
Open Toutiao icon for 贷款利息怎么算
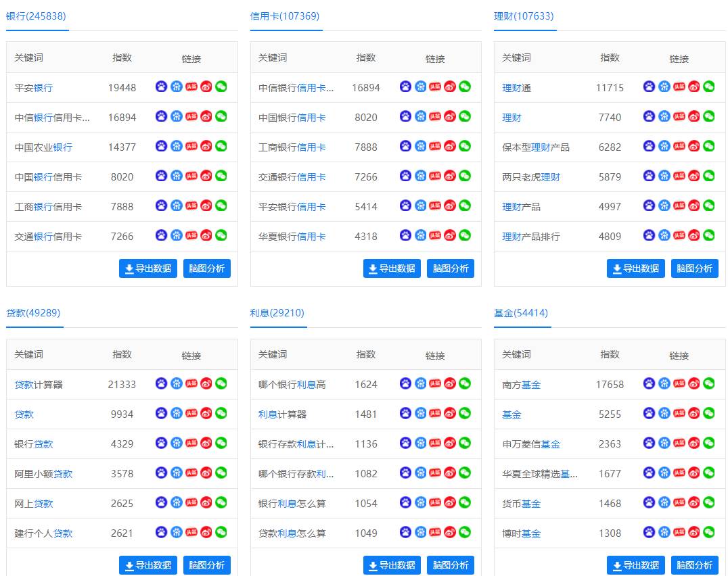tap(435, 532)
